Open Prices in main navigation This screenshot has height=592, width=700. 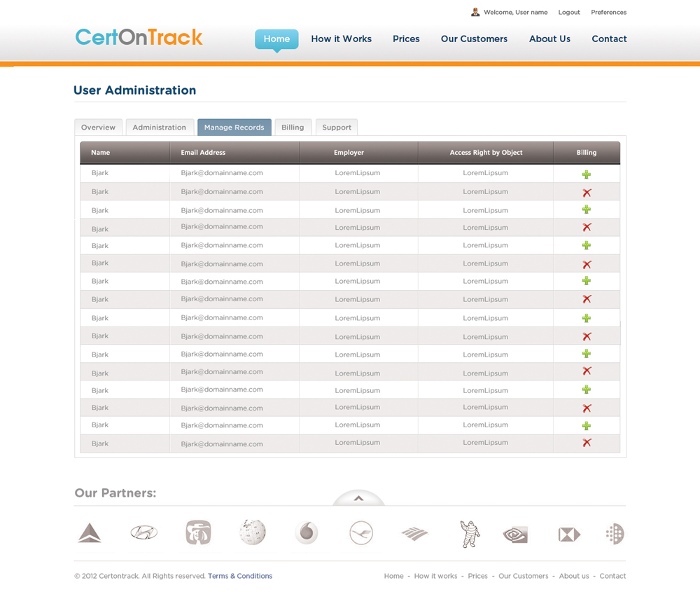406,39
